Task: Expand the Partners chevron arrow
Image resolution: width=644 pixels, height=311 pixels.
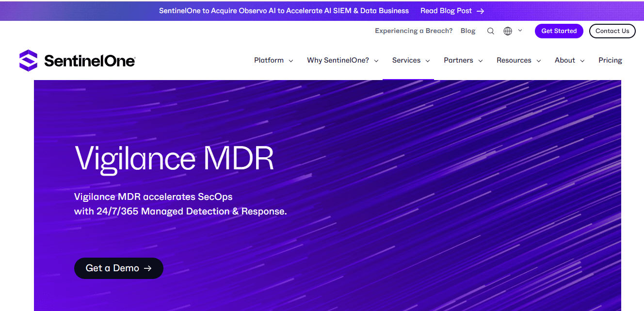Action: click(x=481, y=61)
